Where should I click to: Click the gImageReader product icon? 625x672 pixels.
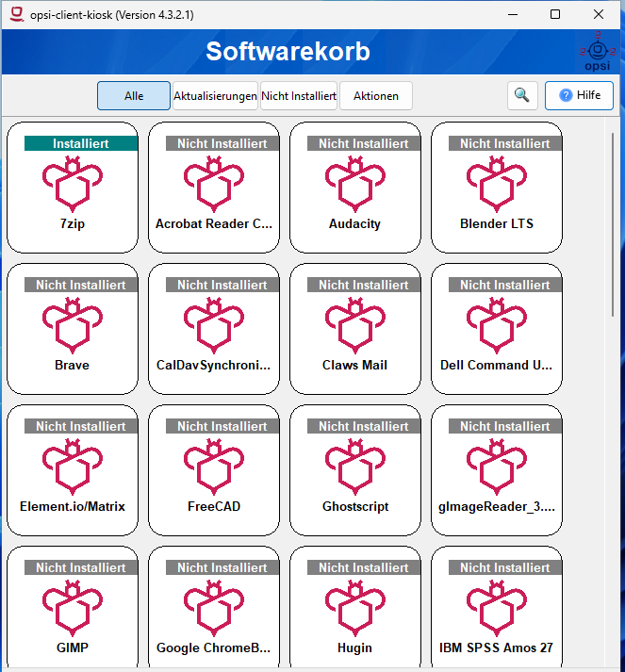(x=497, y=467)
